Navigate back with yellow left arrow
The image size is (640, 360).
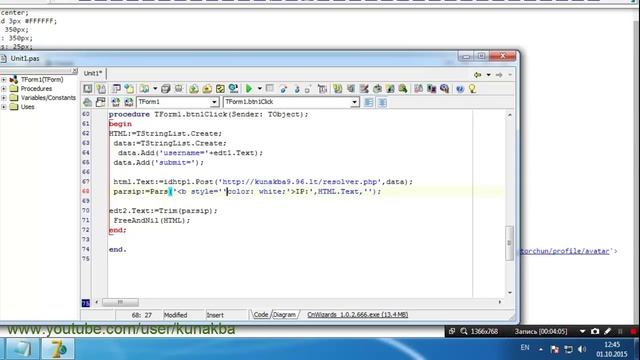pos(478,75)
